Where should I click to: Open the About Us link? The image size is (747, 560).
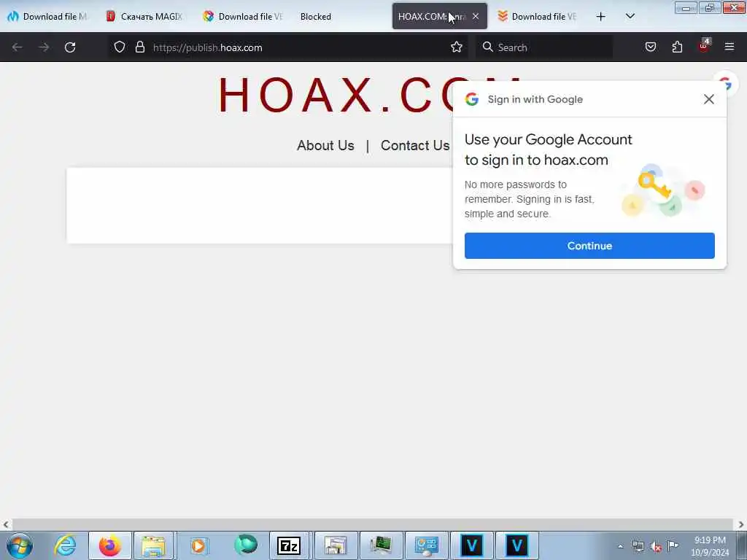[325, 145]
